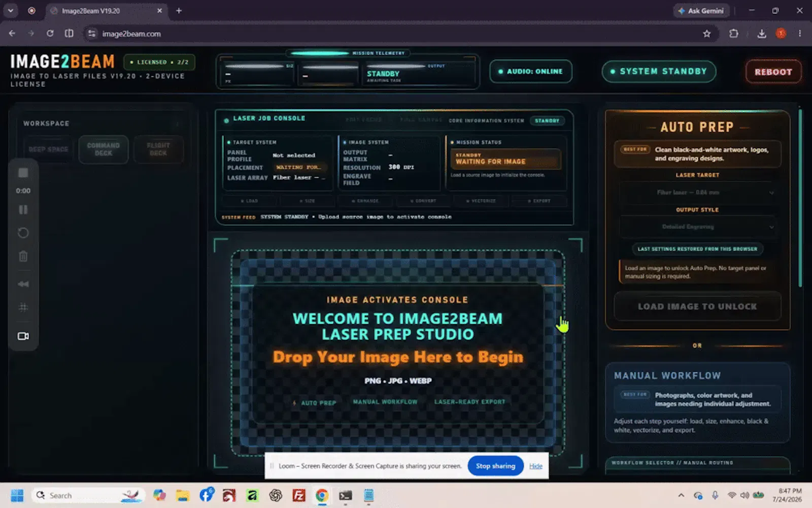Click the browser address bar
Viewport: 812px width, 508px height.
pyautogui.click(x=396, y=34)
